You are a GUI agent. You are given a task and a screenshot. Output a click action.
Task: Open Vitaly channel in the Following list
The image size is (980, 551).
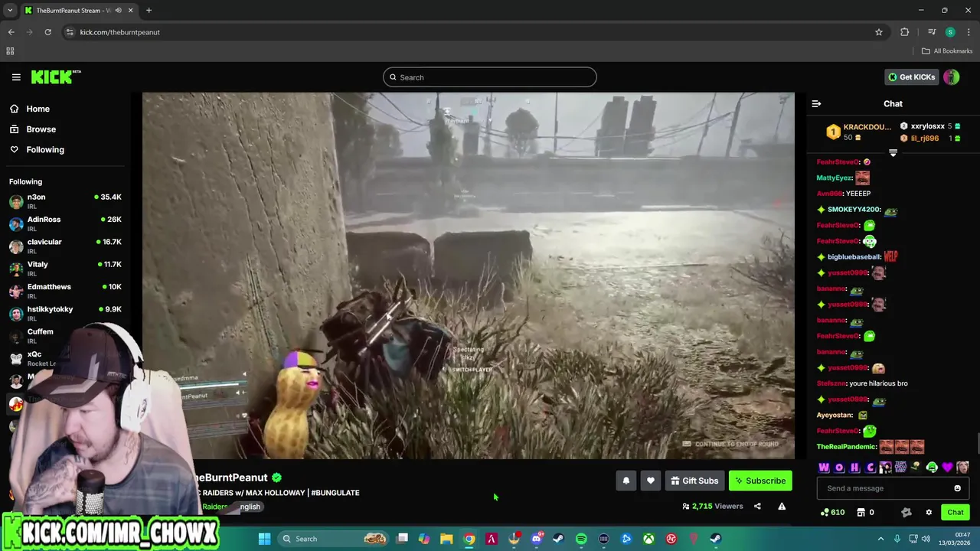coord(65,269)
